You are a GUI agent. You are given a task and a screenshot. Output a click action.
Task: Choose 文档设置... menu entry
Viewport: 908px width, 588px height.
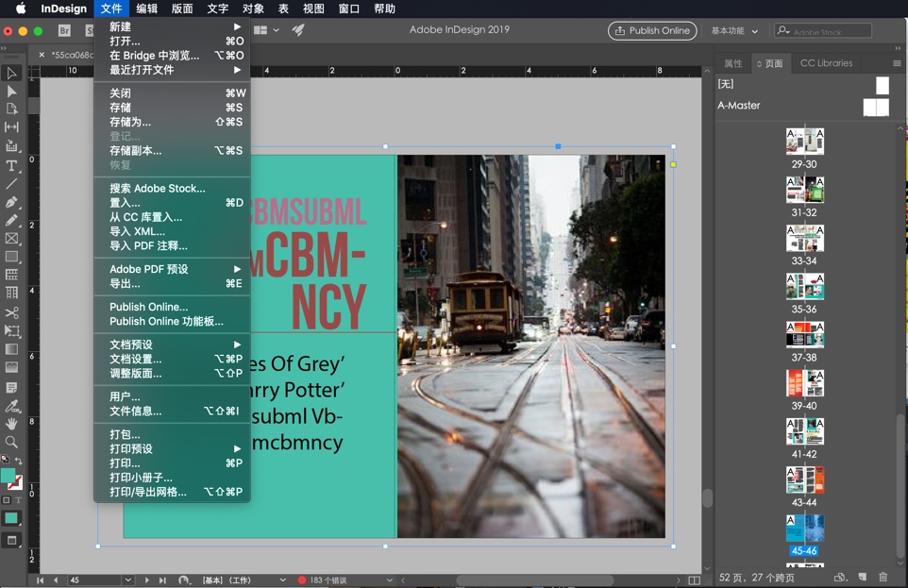[172, 359]
